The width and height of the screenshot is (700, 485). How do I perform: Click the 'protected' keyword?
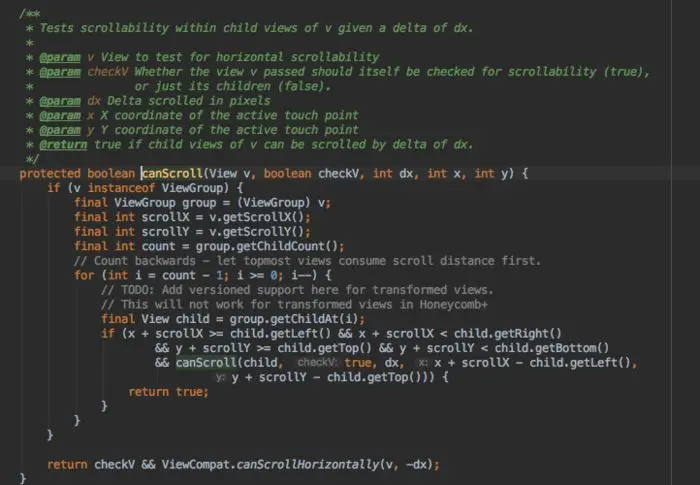pos(50,173)
